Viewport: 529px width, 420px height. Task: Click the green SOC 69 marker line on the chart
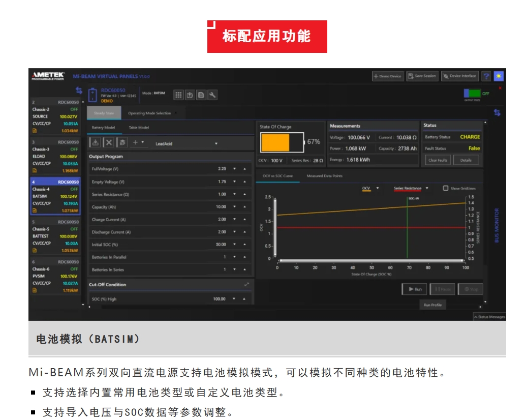point(407,228)
